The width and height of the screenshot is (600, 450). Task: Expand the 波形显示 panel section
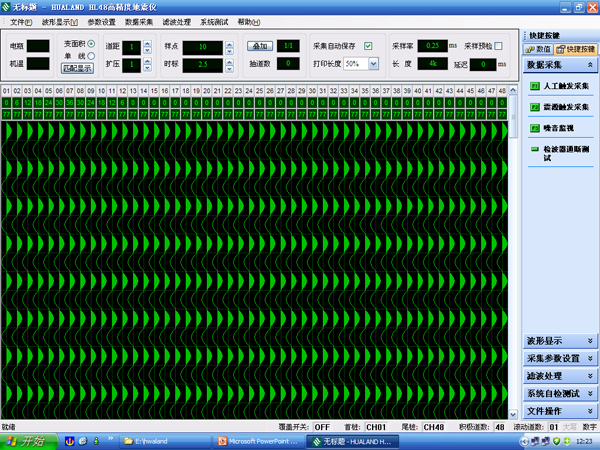[560, 340]
